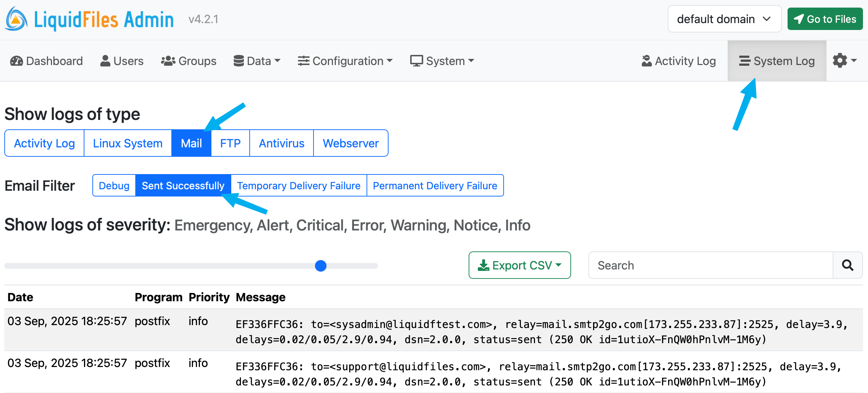Switch log type to Antivirus
The height and width of the screenshot is (393, 868).
click(281, 143)
